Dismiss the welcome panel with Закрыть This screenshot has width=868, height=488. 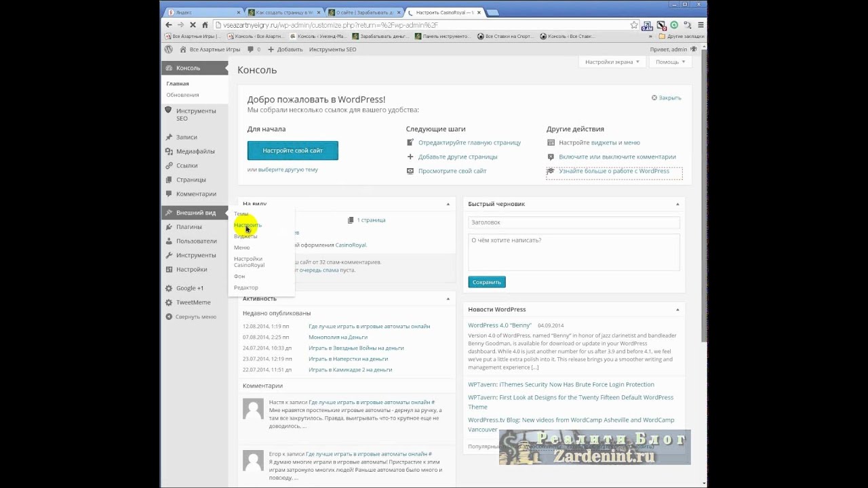click(667, 98)
